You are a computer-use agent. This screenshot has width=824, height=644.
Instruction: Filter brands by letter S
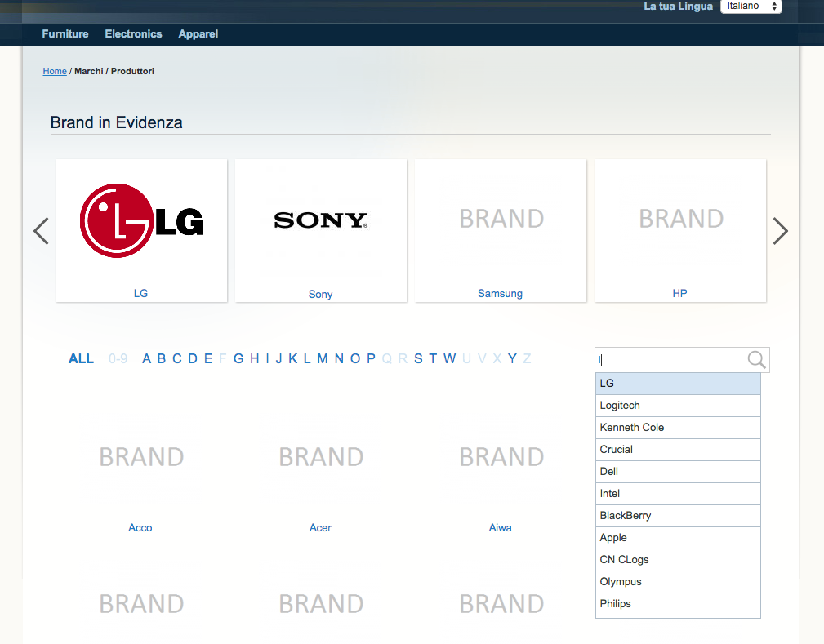[418, 359]
